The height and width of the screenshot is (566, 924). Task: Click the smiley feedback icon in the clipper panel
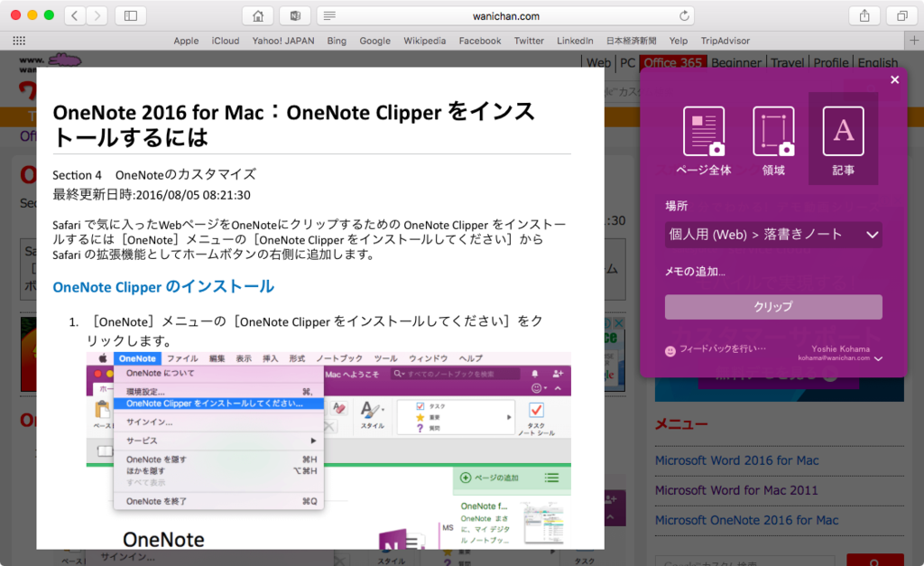[669, 348]
